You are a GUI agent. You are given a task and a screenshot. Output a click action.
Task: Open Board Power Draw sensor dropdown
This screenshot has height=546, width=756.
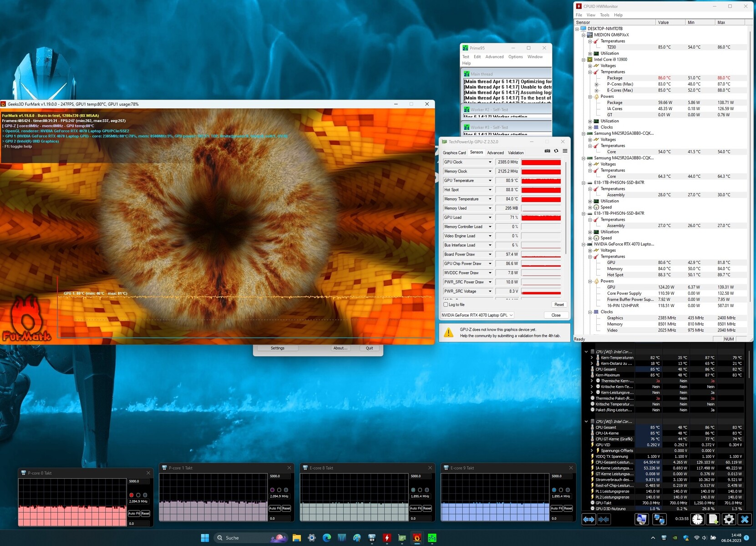click(490, 254)
